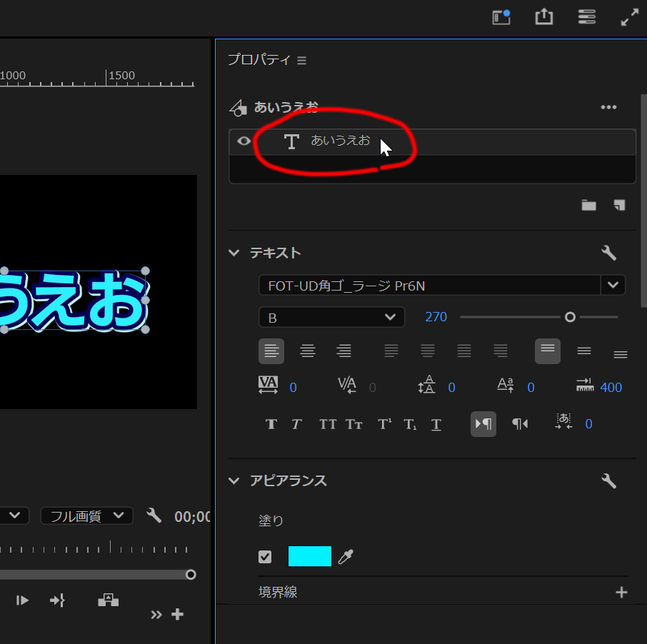Add a 境界線 stroke with plus

pos(621,593)
